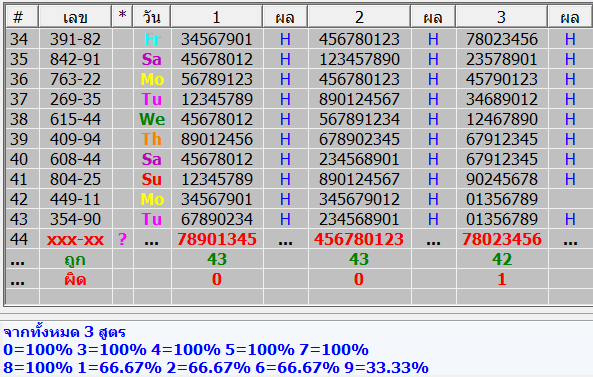The width and height of the screenshot is (593, 377).
Task: Click red prediction 78023456 in row 44
Action: tap(501, 239)
